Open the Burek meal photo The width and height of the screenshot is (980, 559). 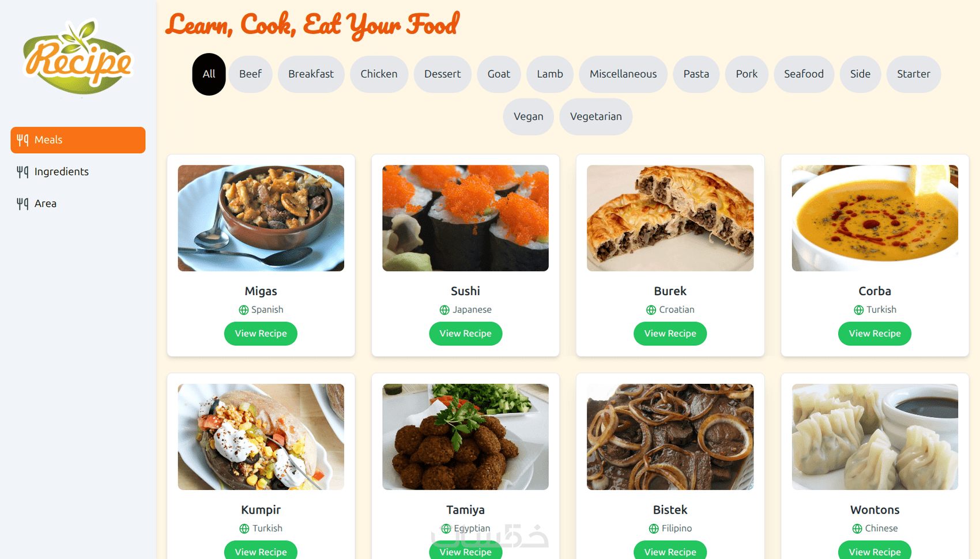pyautogui.click(x=670, y=218)
